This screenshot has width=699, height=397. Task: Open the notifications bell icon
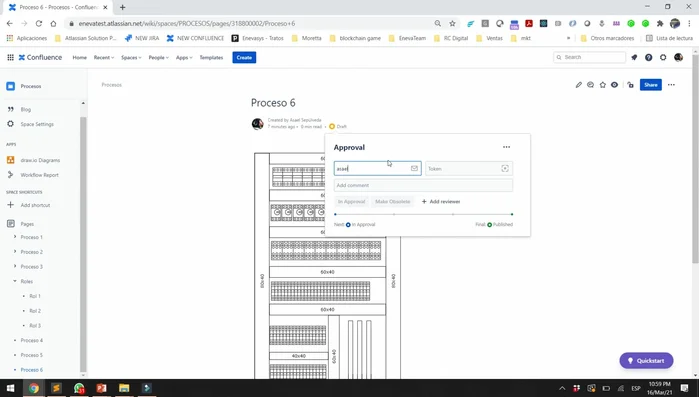pos(634,57)
